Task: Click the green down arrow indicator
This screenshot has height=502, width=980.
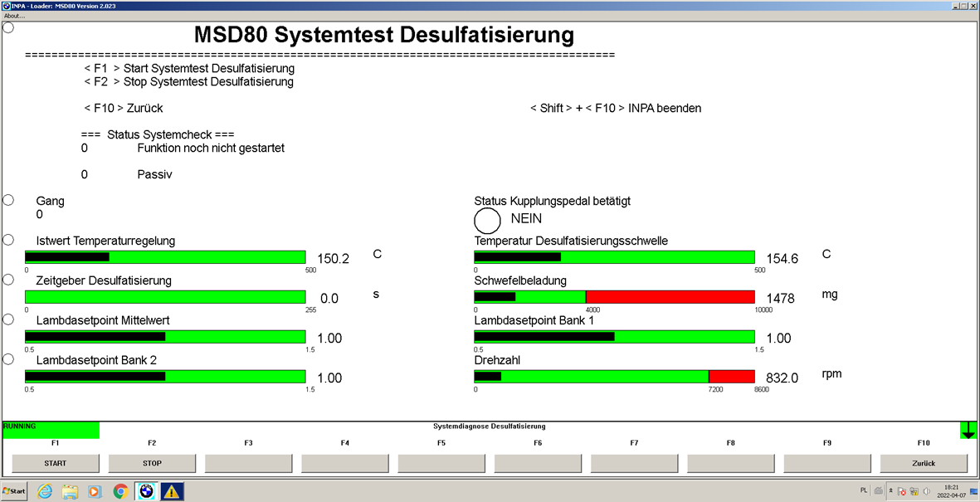Action: 968,430
